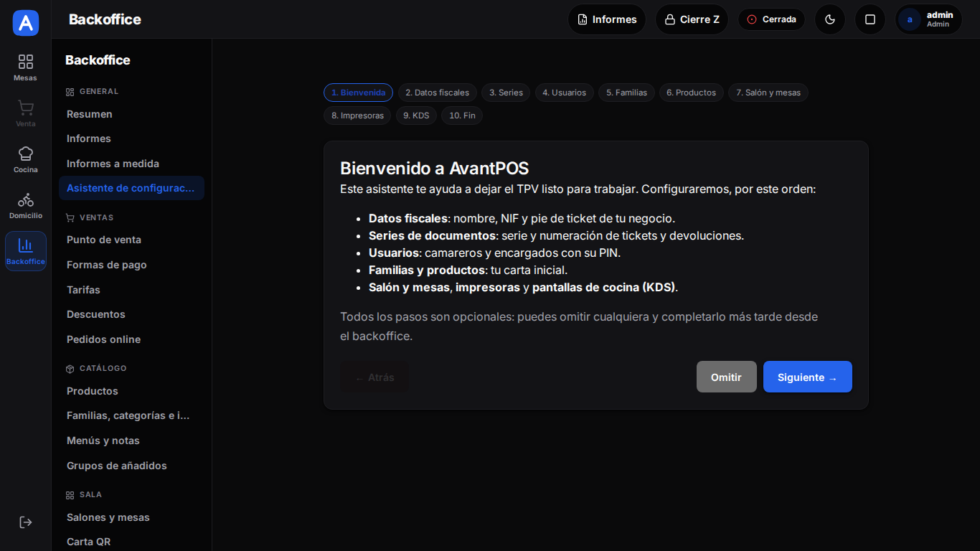Open Resumen in the sidebar
Viewport: 980px width, 551px height.
131,114
